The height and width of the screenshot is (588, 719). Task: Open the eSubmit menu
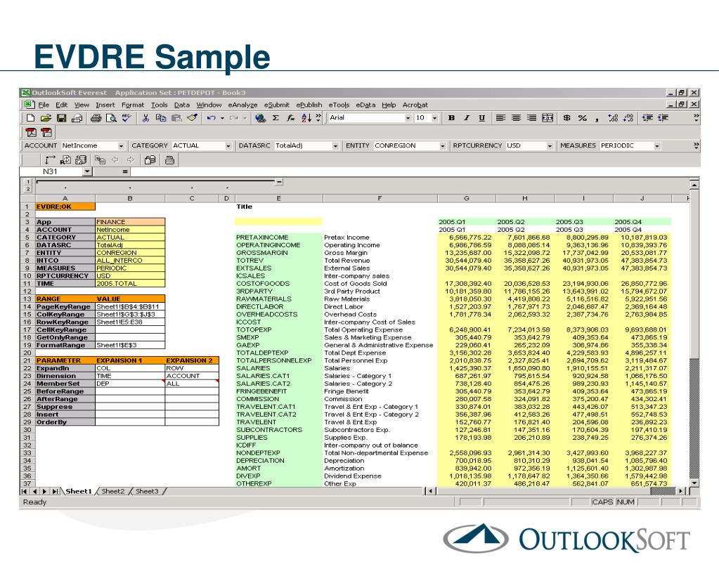pyautogui.click(x=276, y=105)
